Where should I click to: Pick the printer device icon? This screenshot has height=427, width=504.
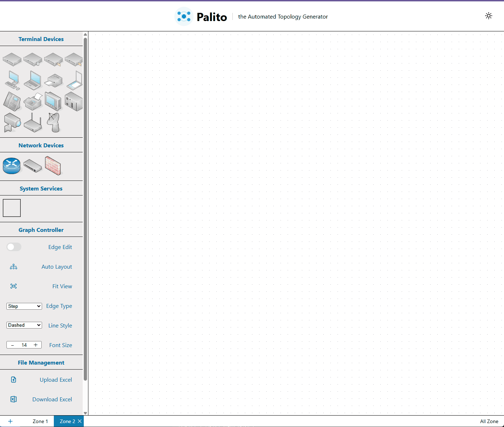54,81
